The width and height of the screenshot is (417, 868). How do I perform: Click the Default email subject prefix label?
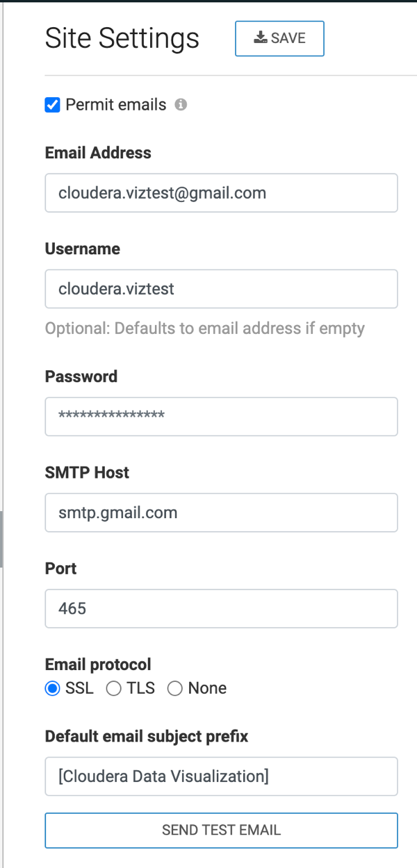point(147,736)
